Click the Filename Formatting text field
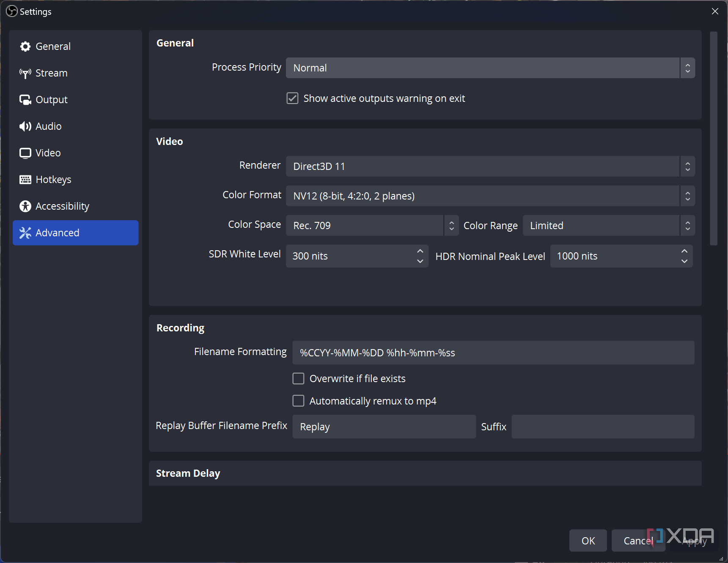Screen dimensions: 728x563 click(493, 353)
